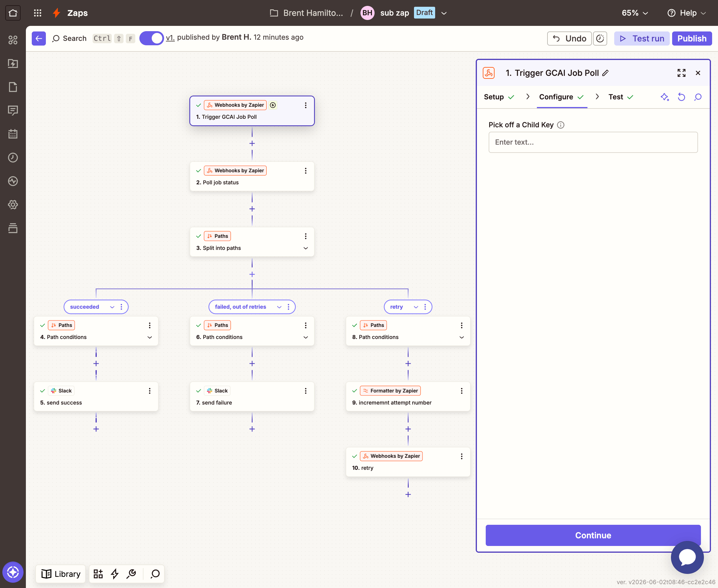Open the v1. version link

[x=170, y=37]
